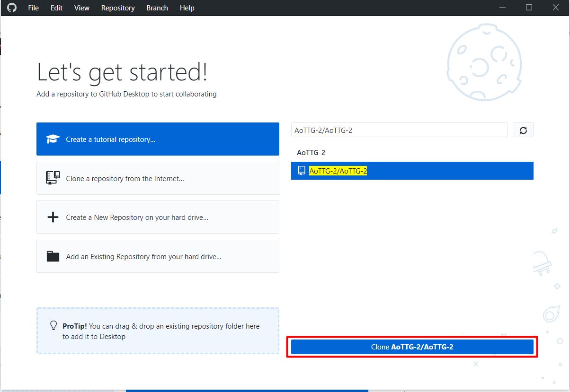
Task: Open the Repository menu
Action: click(x=118, y=8)
